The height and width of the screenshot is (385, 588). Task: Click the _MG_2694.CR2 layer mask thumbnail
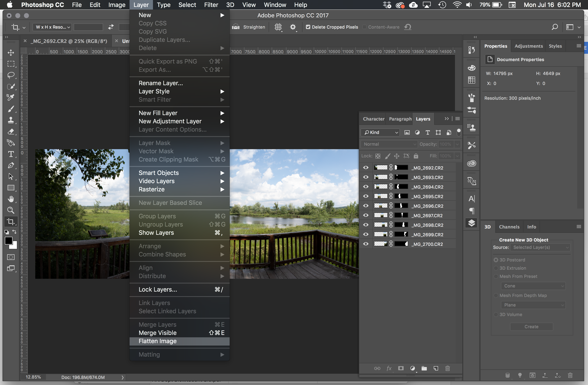tap(401, 187)
